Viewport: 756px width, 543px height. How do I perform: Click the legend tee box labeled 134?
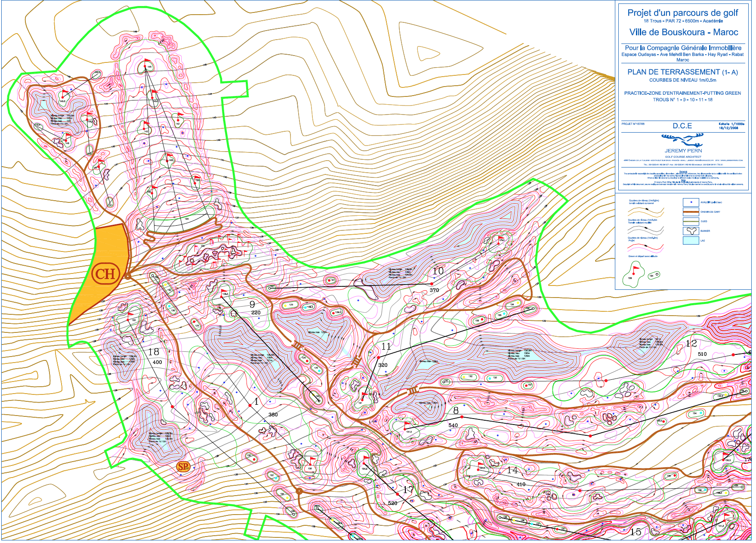tap(654, 275)
